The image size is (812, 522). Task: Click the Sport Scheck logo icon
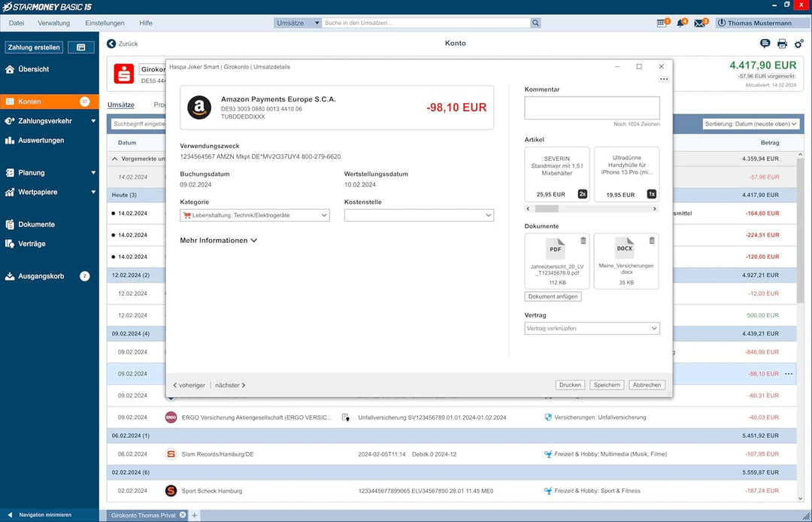pyautogui.click(x=171, y=491)
